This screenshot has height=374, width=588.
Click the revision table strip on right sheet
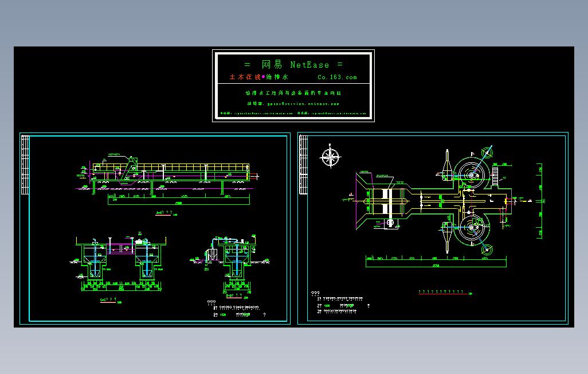pyautogui.click(x=303, y=165)
